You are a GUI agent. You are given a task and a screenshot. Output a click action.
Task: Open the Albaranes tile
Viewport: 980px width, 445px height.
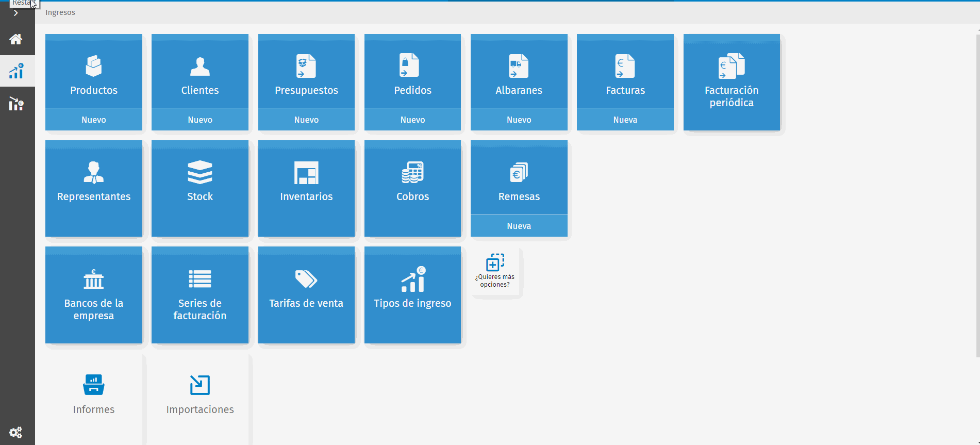coord(519,71)
